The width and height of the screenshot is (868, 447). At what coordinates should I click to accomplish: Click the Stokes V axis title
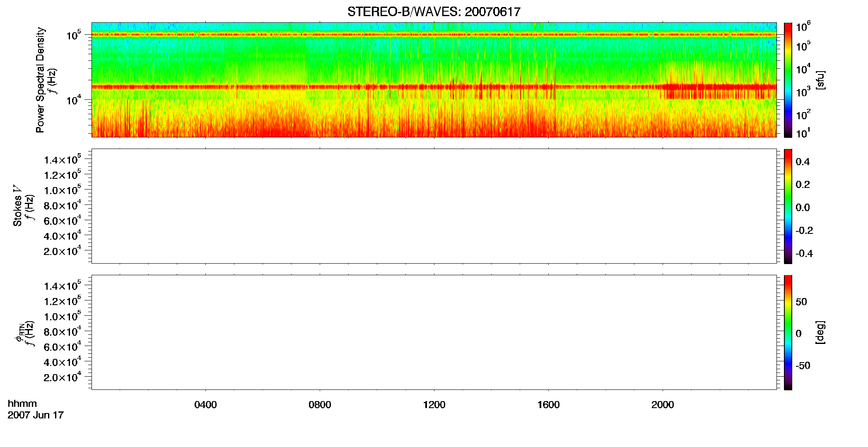point(17,206)
